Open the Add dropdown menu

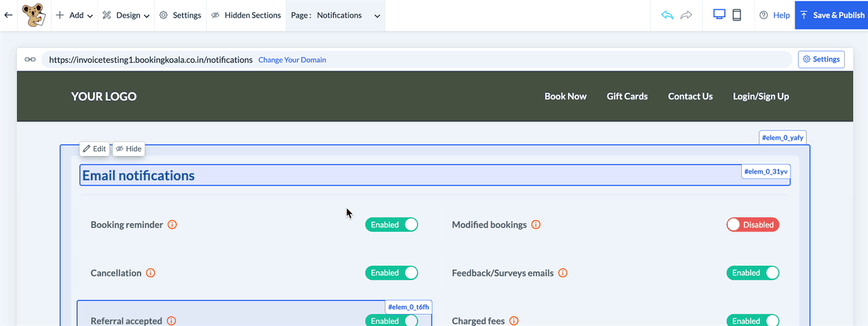pyautogui.click(x=74, y=15)
